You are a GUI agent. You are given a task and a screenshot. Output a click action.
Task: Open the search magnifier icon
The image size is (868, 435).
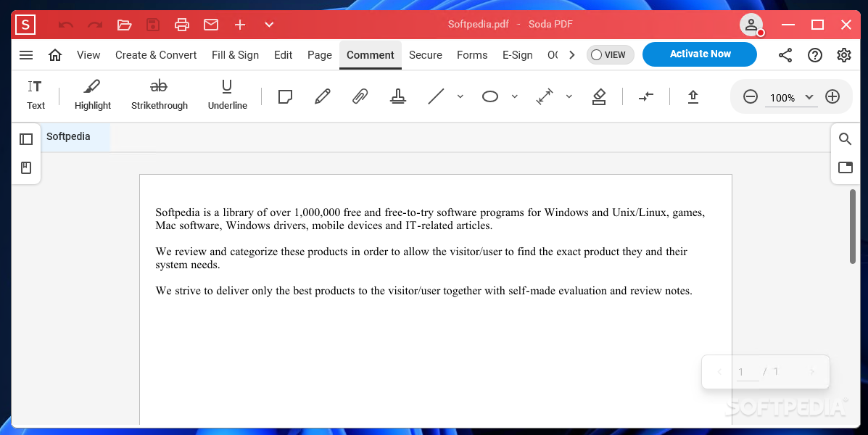tap(845, 139)
